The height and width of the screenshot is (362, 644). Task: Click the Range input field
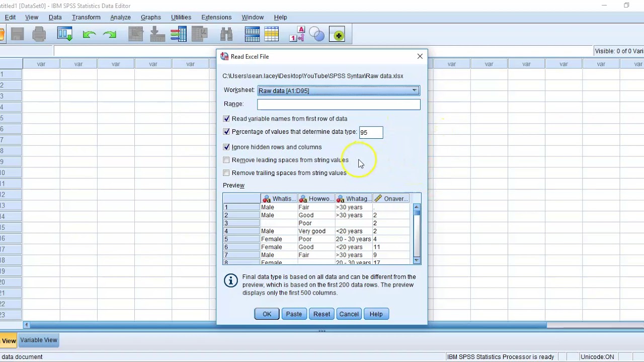point(339,104)
